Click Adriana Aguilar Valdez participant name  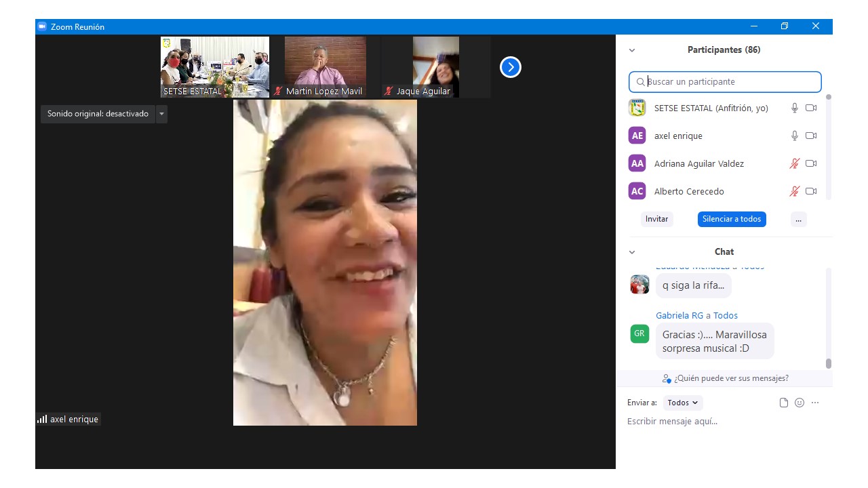point(699,163)
